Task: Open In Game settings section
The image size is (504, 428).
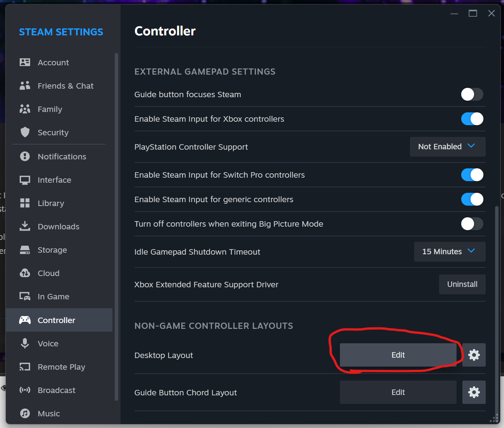Action: (59, 297)
